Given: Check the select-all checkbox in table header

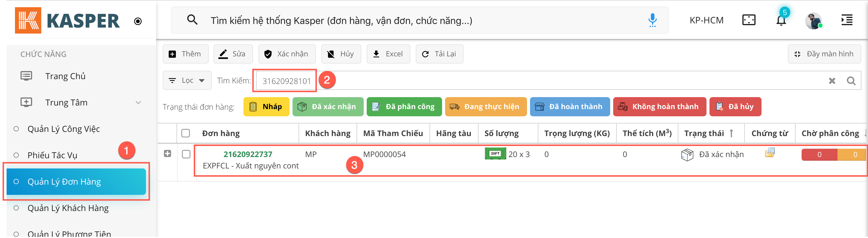Looking at the screenshot, I should (186, 133).
